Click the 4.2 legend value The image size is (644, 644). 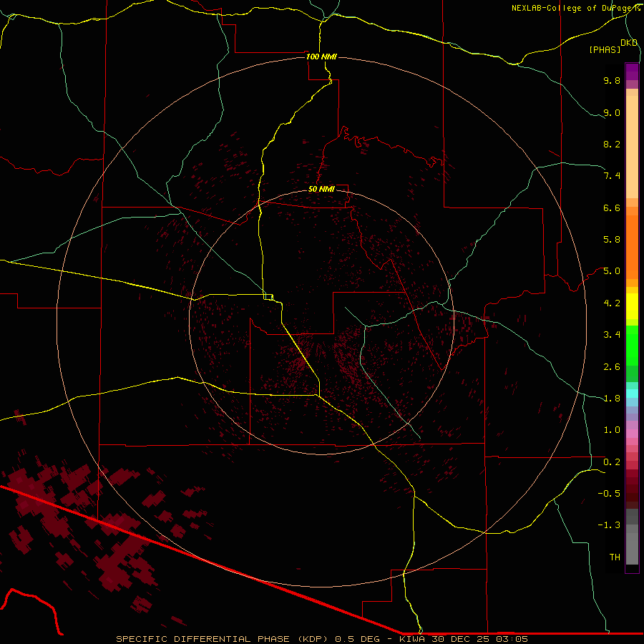[612, 303]
